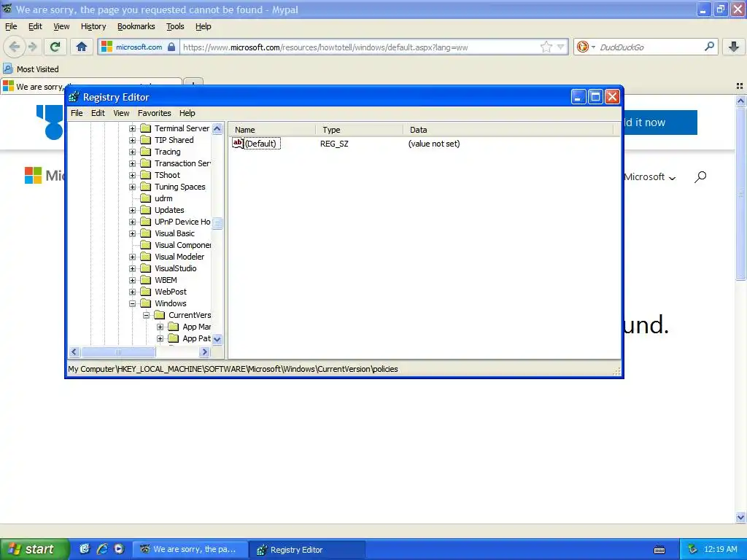Select the WBEM folder icon

tap(146, 280)
